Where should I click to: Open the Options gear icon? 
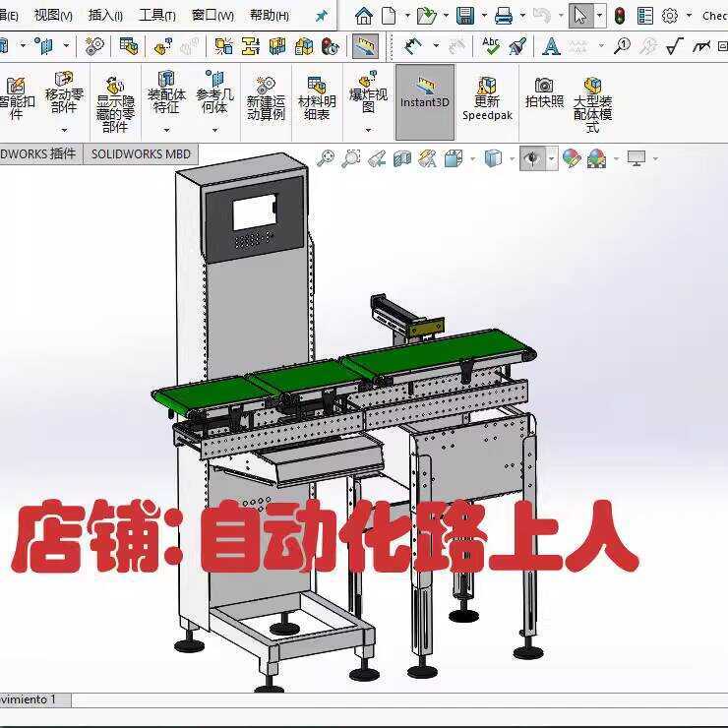(x=670, y=16)
